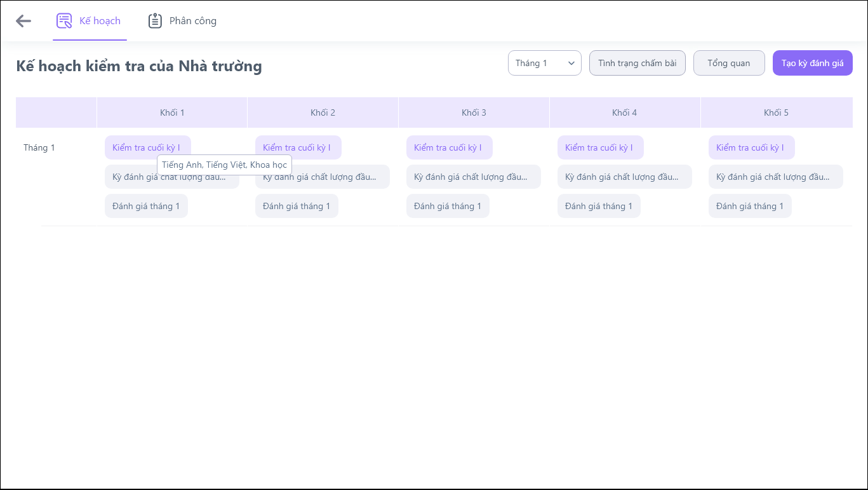Viewport: 868px width, 490px height.
Task: Click the Khối 1 column header
Action: tap(172, 112)
